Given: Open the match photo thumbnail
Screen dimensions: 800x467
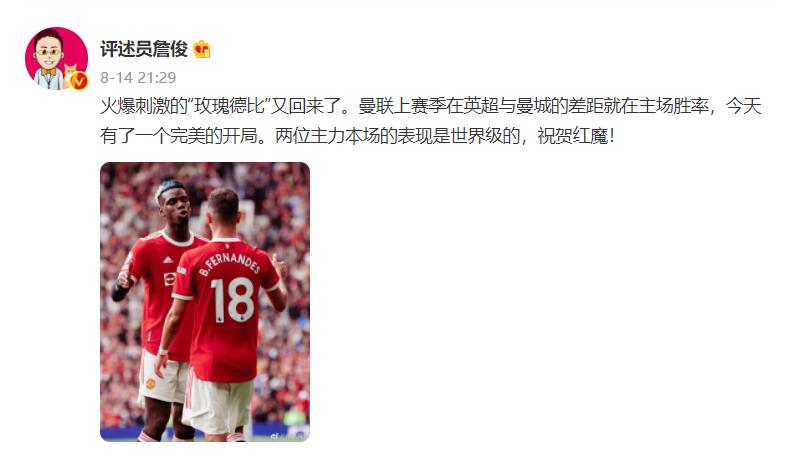Looking at the screenshot, I should 205,302.
